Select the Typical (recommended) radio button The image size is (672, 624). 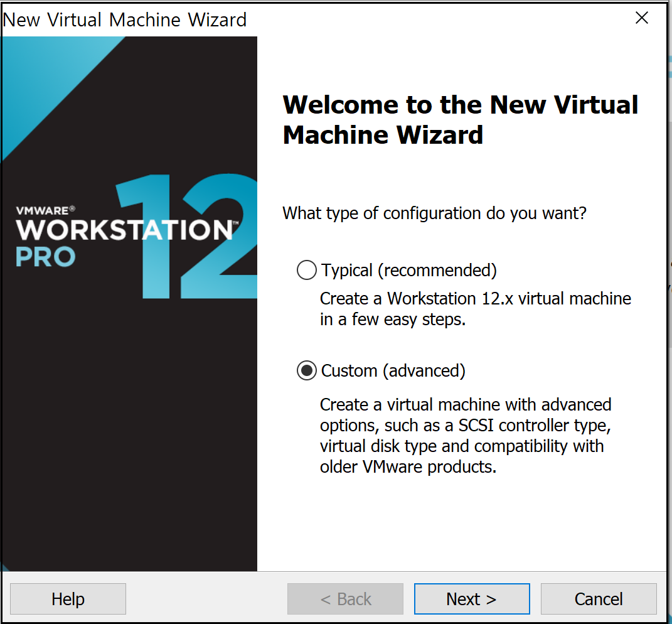click(306, 270)
